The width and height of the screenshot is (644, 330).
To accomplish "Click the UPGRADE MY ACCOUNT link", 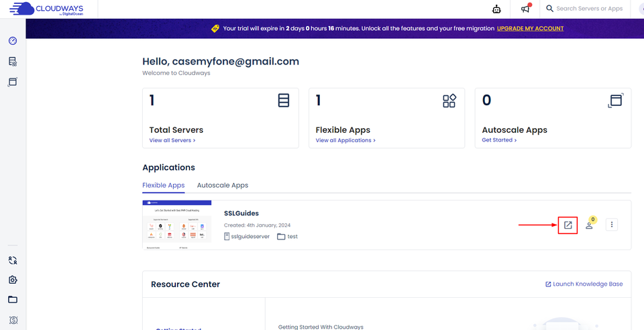I will click(x=530, y=29).
